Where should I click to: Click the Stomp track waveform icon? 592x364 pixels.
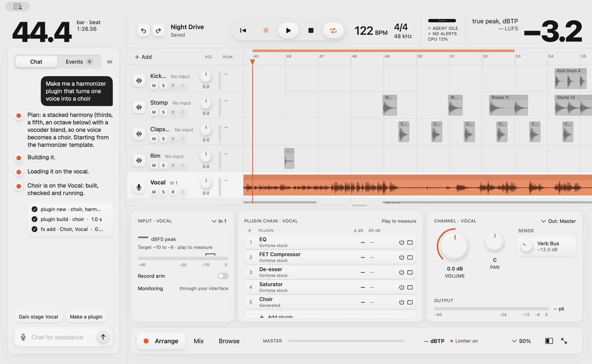pyautogui.click(x=139, y=107)
